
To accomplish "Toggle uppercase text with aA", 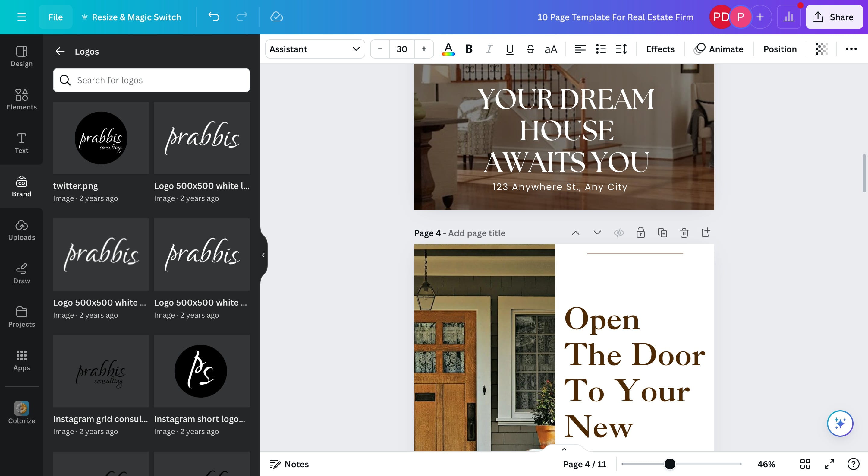I will pyautogui.click(x=551, y=49).
